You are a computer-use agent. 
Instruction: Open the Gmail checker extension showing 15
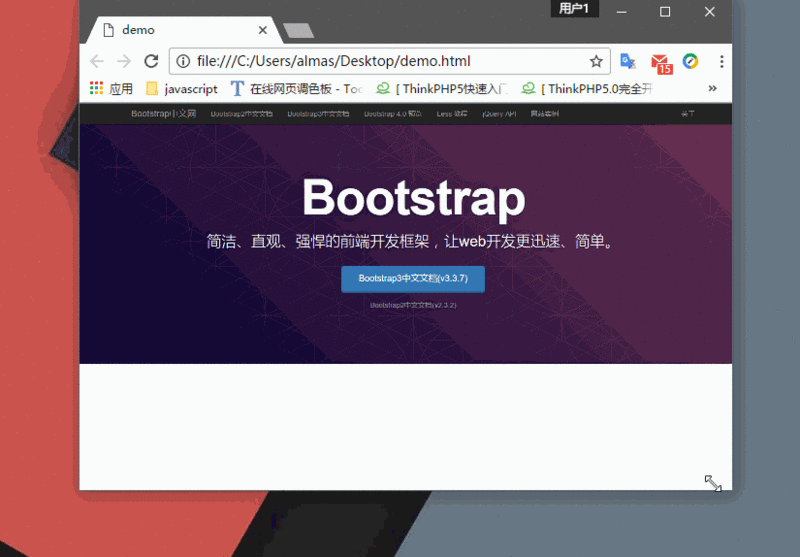(661, 63)
